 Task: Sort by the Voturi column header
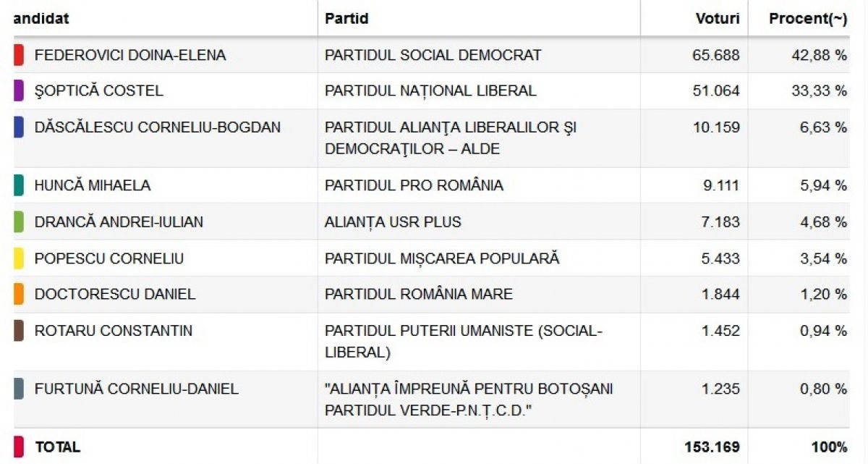(717, 19)
